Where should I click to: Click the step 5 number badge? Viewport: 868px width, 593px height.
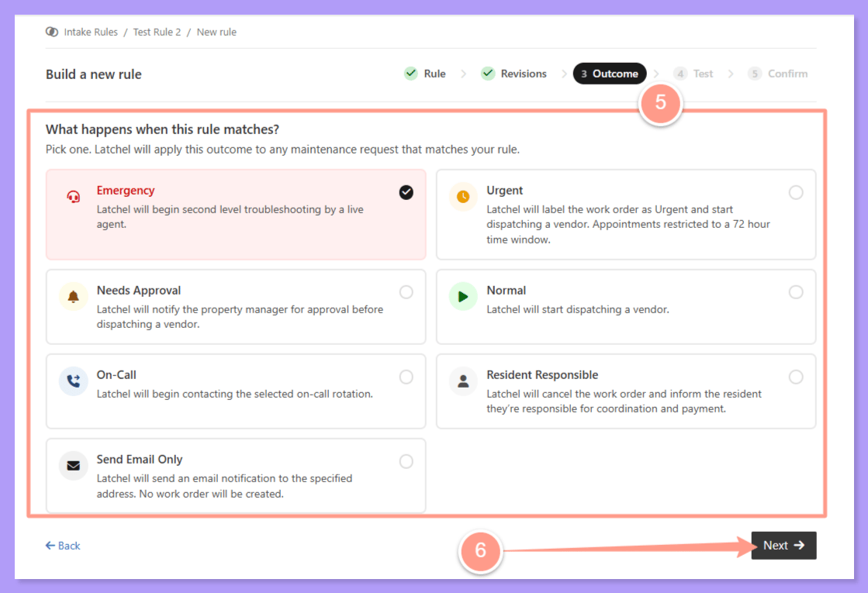point(755,74)
